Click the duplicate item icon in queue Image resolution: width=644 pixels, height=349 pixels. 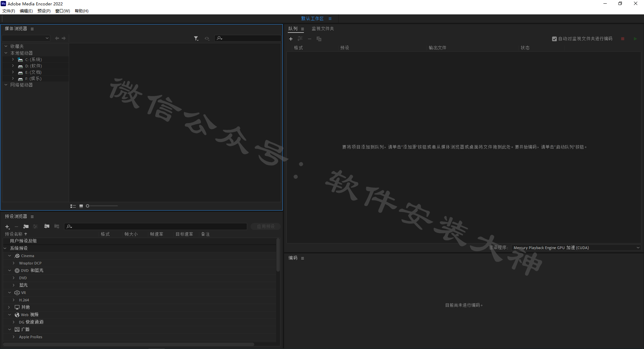(x=319, y=39)
